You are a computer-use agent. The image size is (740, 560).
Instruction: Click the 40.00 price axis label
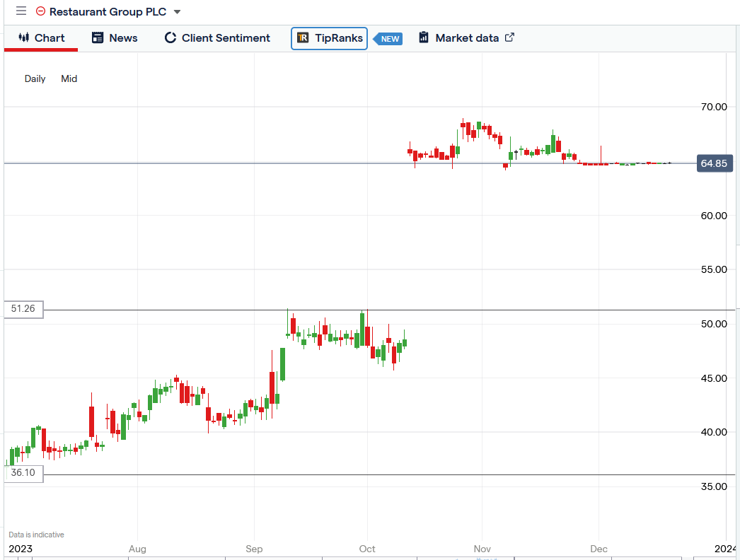(x=714, y=432)
